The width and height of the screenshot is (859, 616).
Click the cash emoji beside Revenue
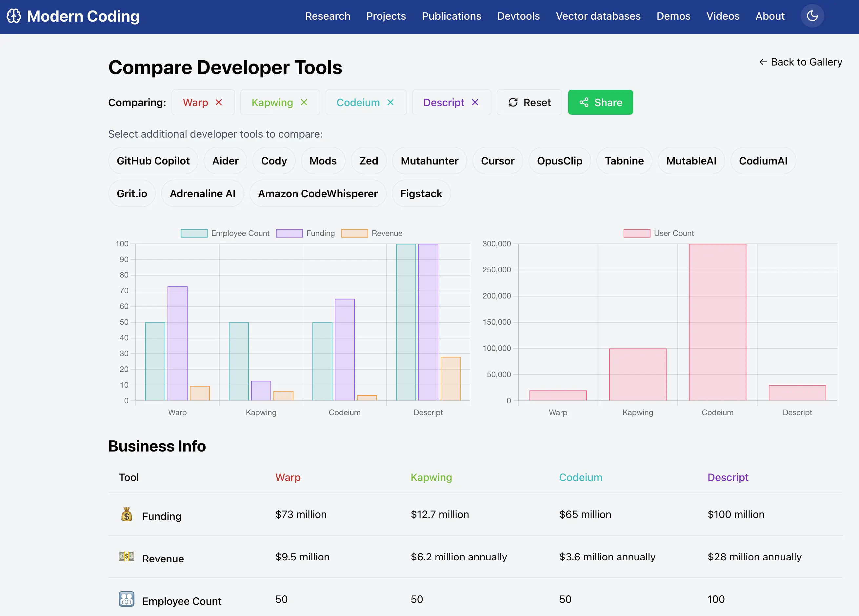click(x=126, y=557)
